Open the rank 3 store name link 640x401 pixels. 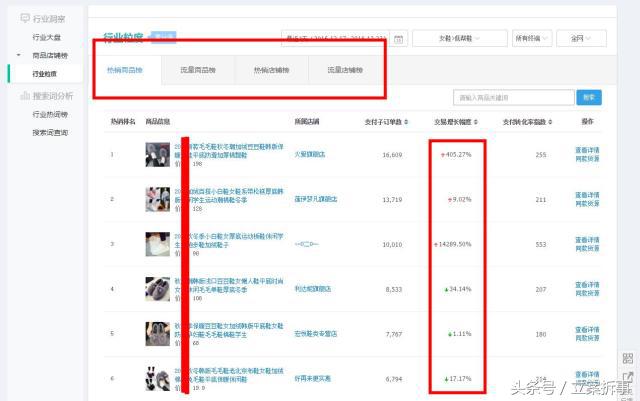point(307,244)
